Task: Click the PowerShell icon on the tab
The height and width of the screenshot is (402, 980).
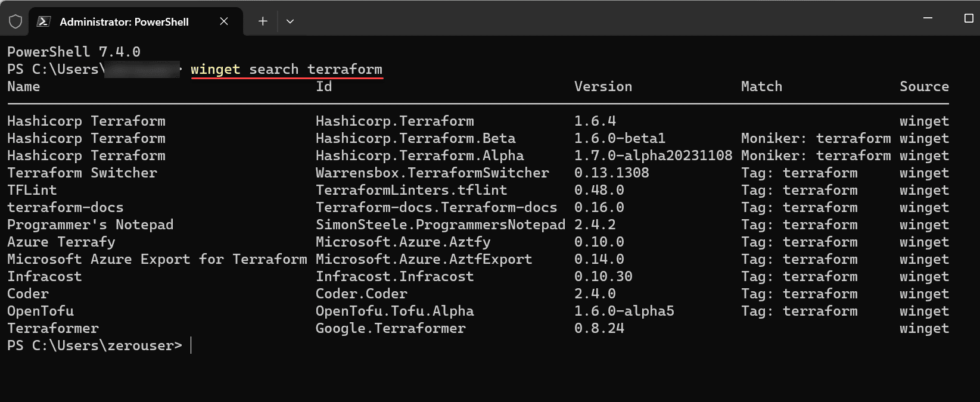Action: click(43, 21)
